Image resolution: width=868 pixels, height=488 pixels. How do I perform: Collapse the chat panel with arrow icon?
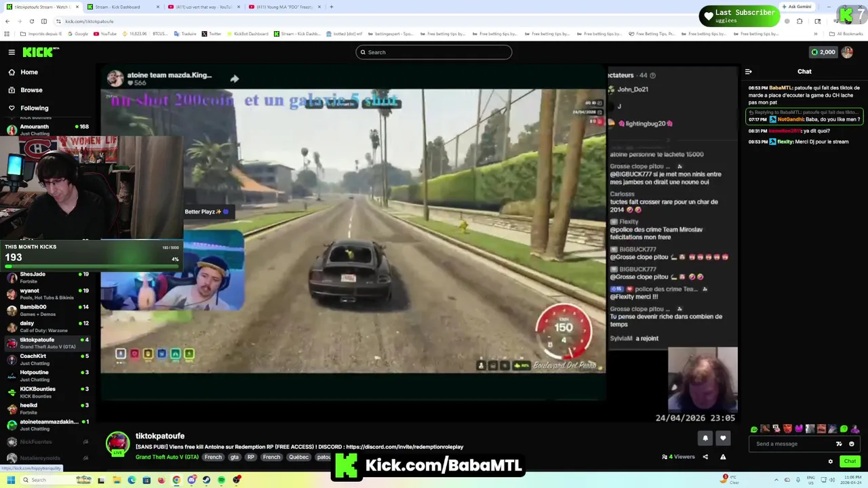748,71
